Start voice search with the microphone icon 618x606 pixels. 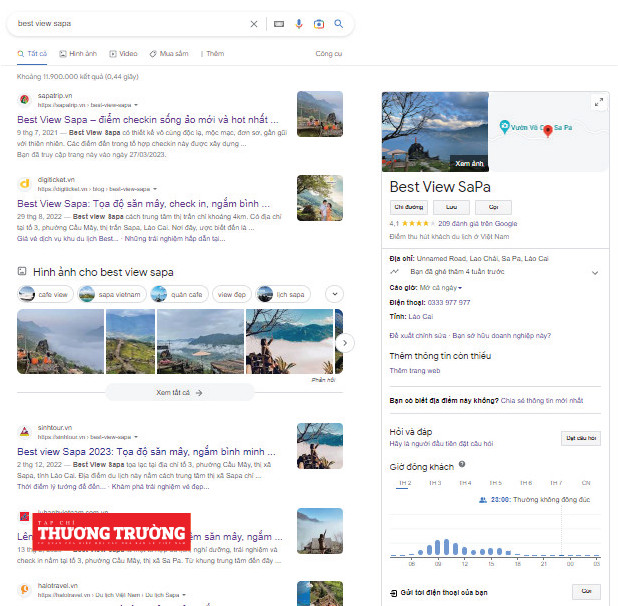[299, 23]
